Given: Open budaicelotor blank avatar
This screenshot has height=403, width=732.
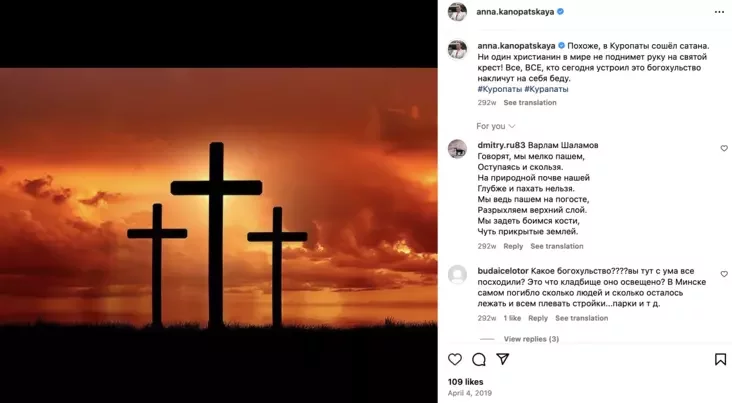Looking at the screenshot, I should [457, 275].
